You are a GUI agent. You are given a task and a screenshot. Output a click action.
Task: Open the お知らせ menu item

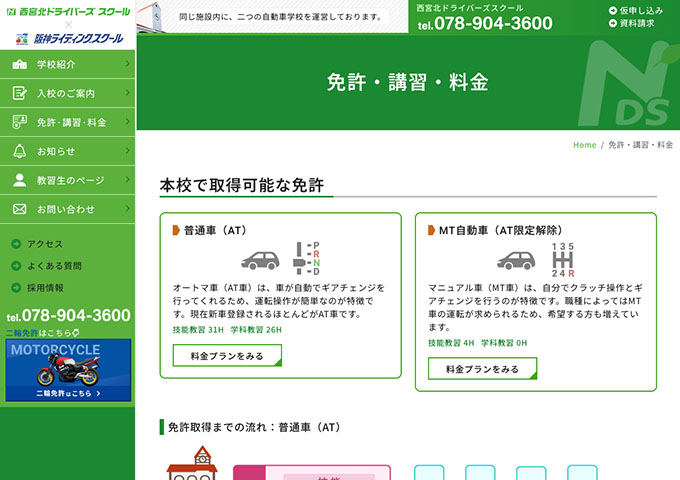[x=67, y=151]
